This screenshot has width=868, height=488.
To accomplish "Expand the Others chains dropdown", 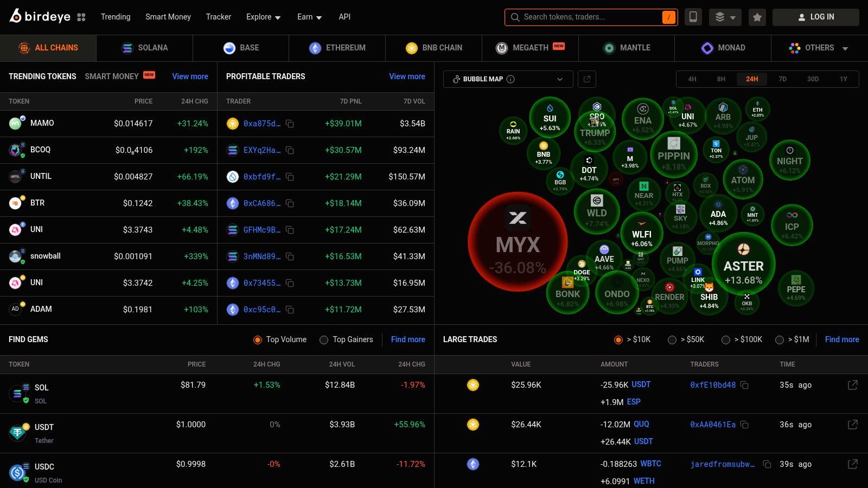I will pyautogui.click(x=819, y=48).
